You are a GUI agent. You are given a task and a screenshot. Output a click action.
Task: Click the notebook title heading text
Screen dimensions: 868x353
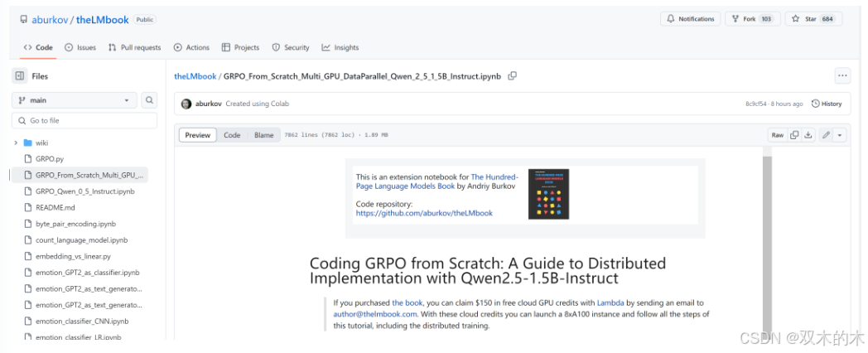tap(488, 270)
